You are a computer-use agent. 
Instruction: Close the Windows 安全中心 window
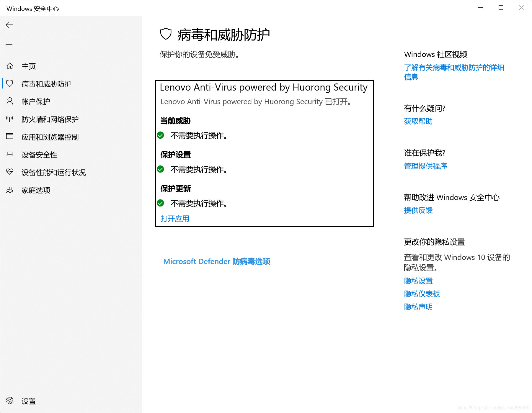pyautogui.click(x=521, y=8)
